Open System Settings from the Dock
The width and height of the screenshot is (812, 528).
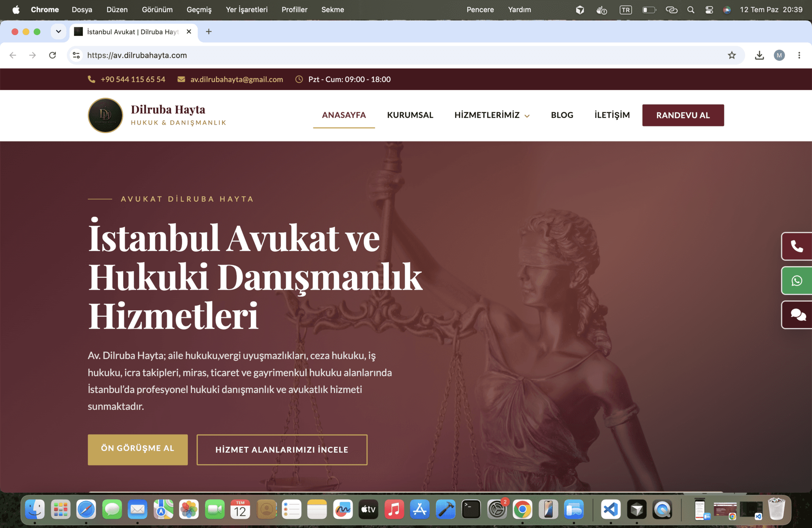click(x=497, y=509)
